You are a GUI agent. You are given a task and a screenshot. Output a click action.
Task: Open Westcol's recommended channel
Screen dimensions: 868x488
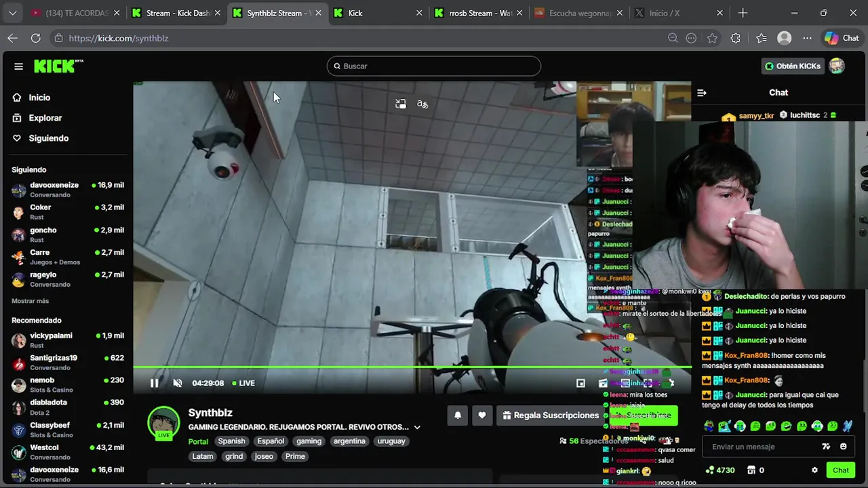[x=68, y=452]
